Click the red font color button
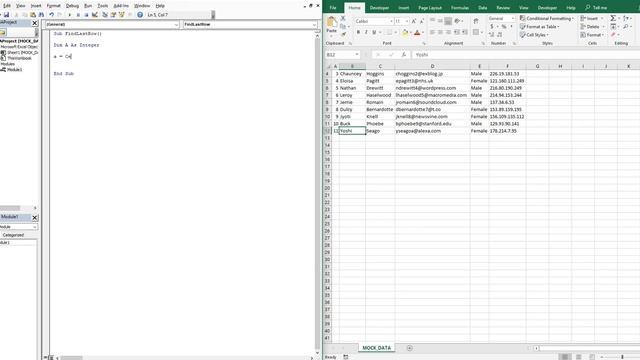Viewport: 640px width, 360px height. click(417, 33)
